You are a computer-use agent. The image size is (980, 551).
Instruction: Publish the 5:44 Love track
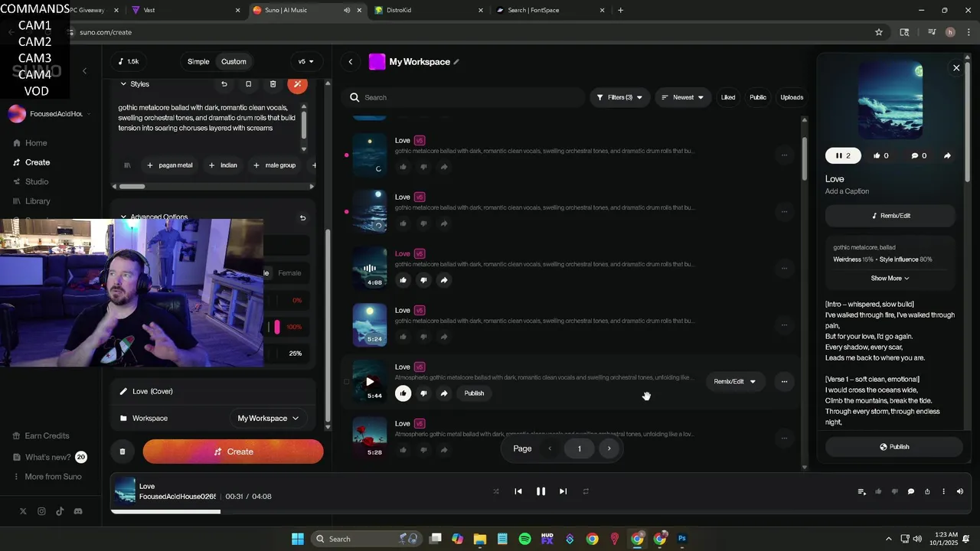(x=474, y=393)
